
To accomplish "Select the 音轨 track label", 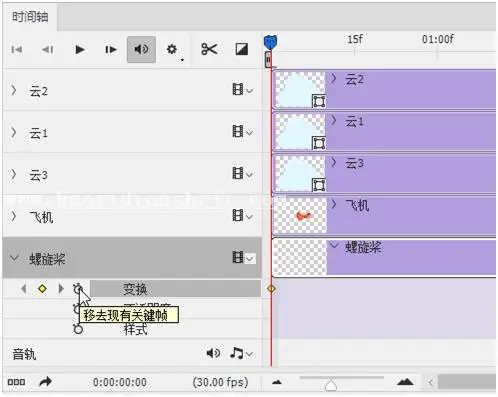I will point(24,354).
